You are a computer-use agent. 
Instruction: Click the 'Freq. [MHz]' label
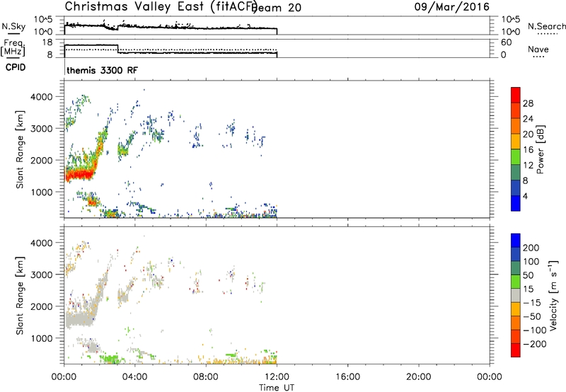tap(13, 48)
